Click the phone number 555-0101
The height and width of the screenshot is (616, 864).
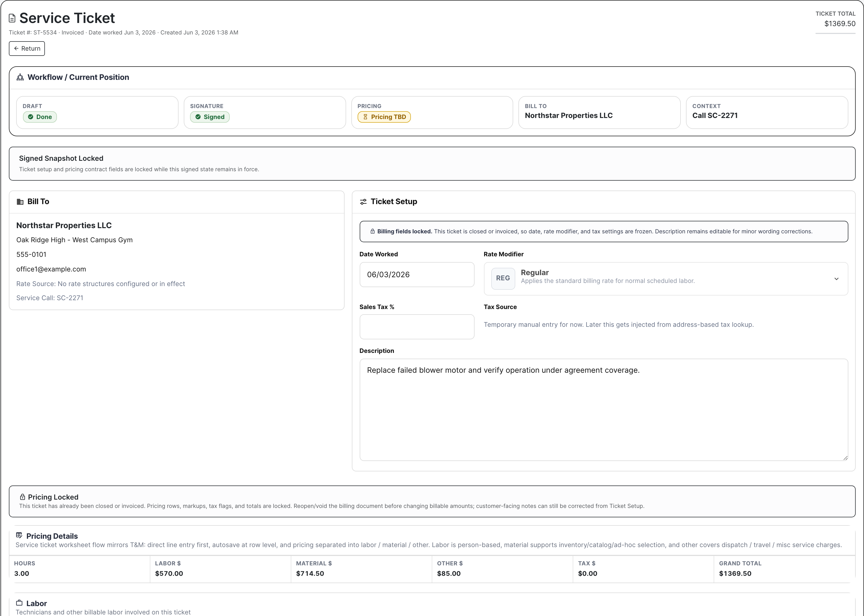[x=31, y=254]
